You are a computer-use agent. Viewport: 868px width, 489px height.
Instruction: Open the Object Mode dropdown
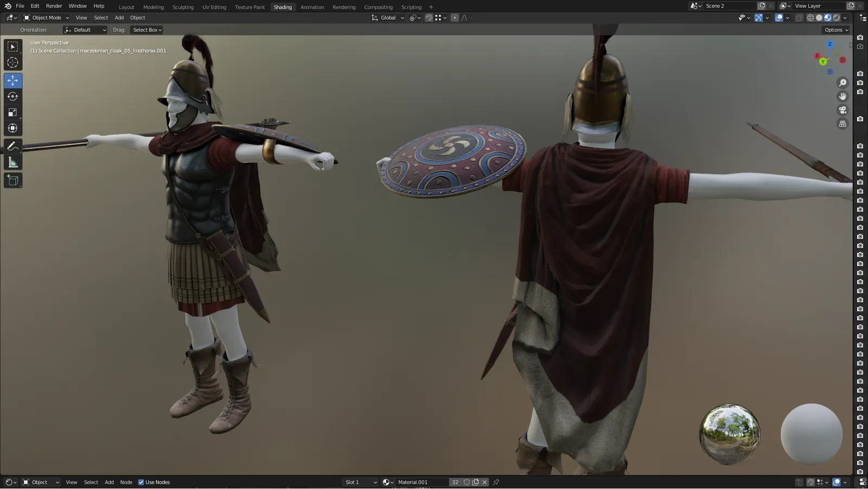[46, 18]
